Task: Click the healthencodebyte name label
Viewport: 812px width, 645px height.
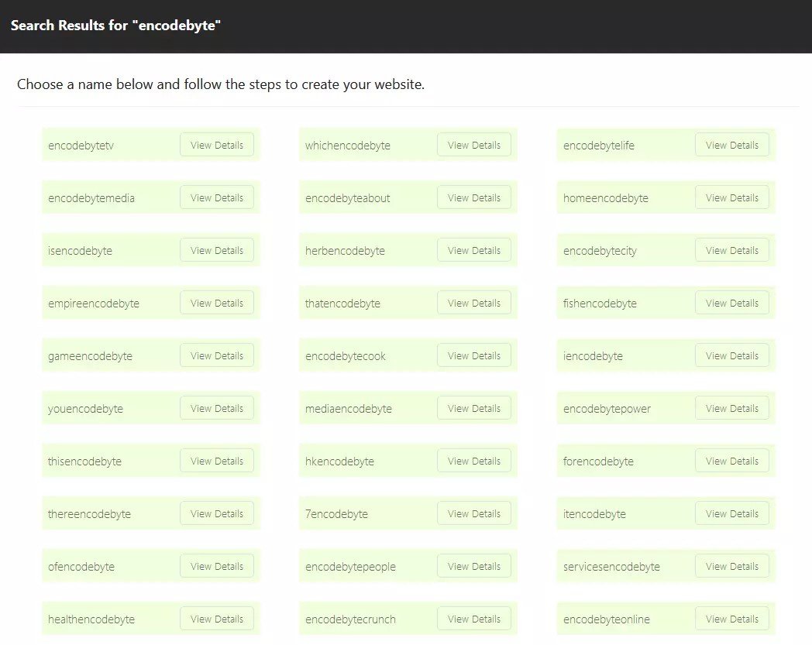Action: click(x=91, y=619)
